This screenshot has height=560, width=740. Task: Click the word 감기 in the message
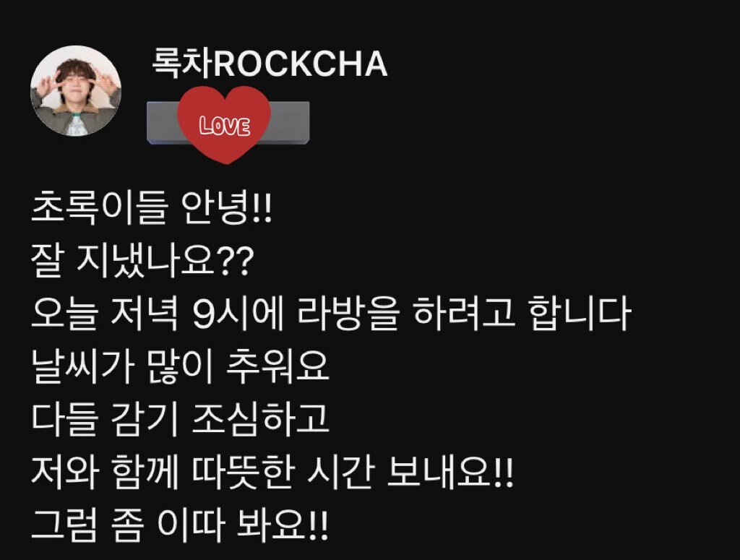click(x=145, y=419)
